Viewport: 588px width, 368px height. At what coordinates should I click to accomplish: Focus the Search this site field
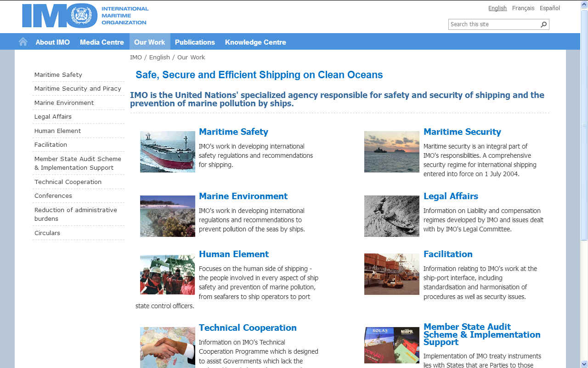494,24
